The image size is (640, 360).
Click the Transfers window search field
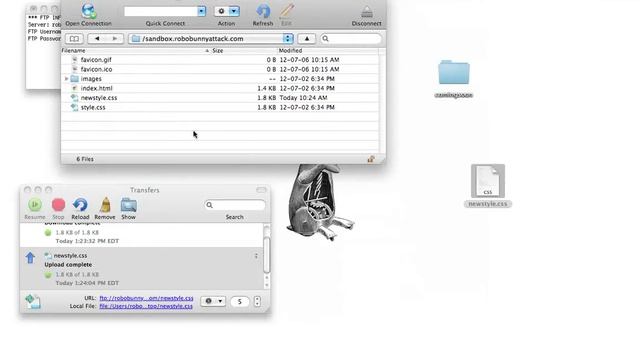pos(235,205)
